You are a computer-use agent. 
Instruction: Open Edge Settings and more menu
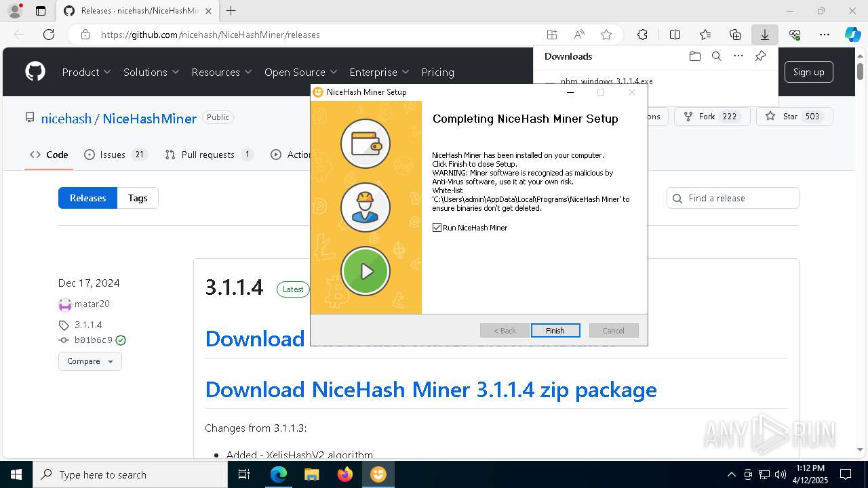825,35
